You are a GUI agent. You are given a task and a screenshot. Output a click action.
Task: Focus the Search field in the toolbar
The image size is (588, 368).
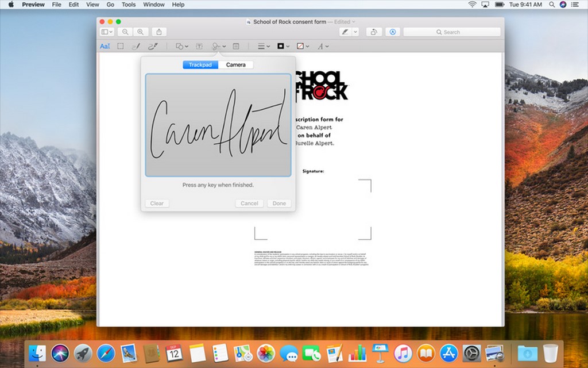[452, 32]
